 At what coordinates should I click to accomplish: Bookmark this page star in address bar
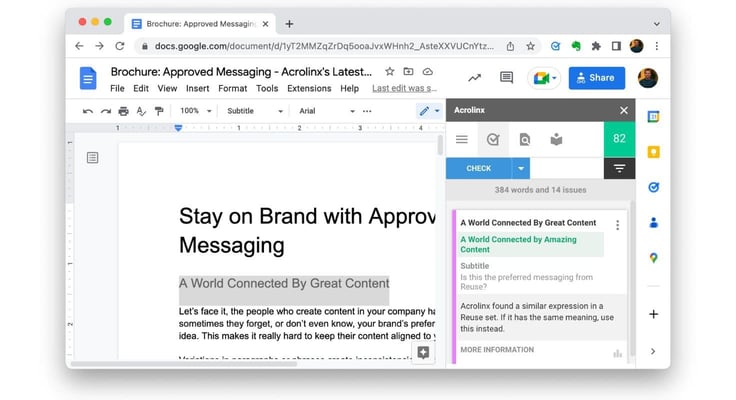click(x=530, y=46)
